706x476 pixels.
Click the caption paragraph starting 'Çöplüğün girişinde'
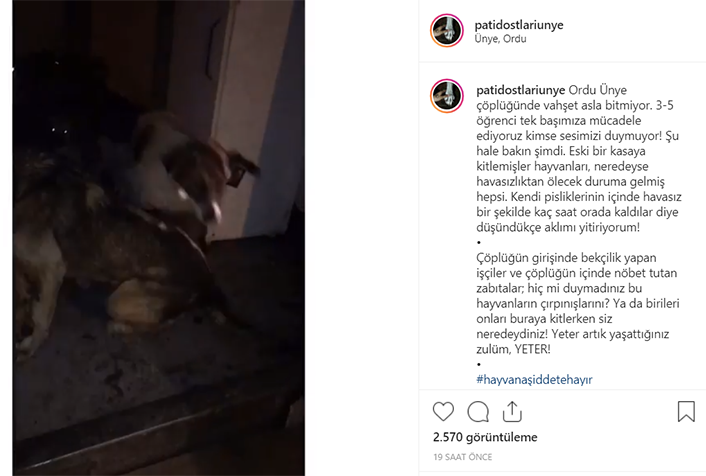click(x=578, y=303)
